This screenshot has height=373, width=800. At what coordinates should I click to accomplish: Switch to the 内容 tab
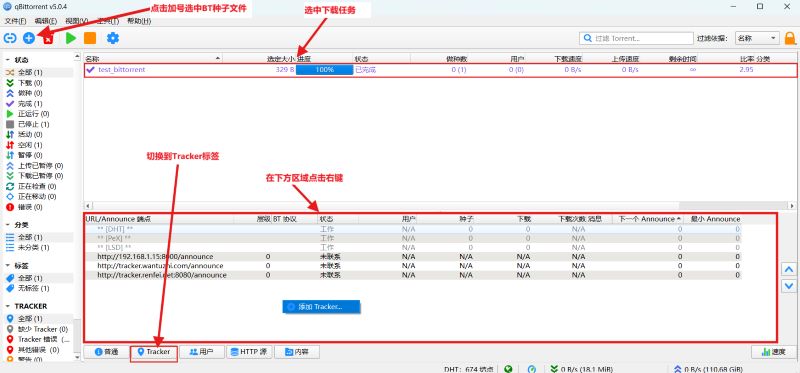coord(297,352)
